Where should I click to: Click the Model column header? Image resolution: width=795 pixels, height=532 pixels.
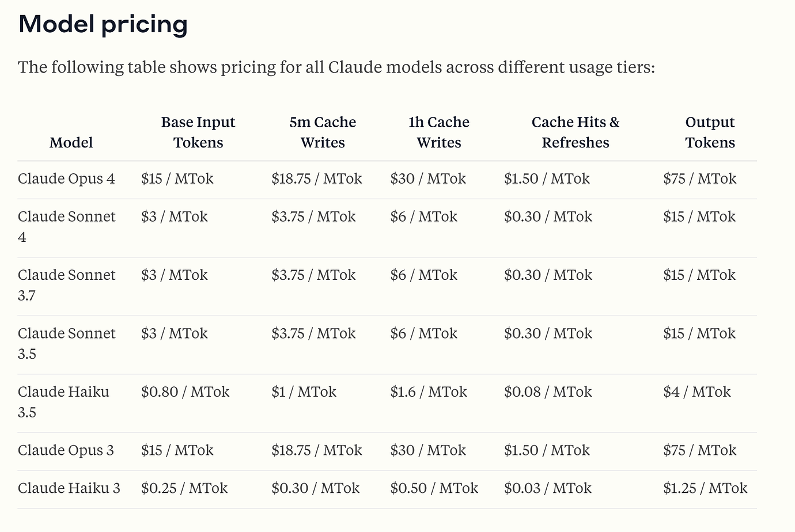click(x=71, y=143)
